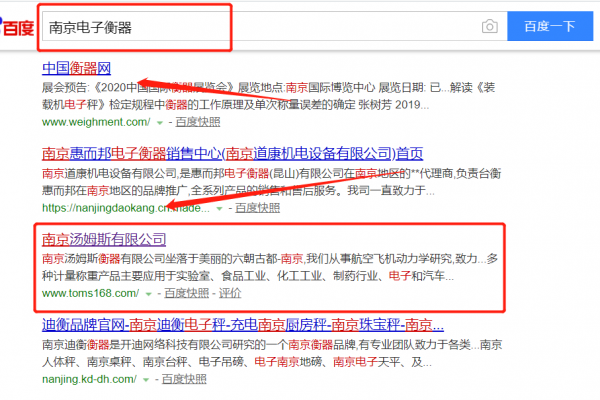This screenshot has width=600, height=400.
Task: Click the Baidu logo
Action: pyautogui.click(x=16, y=28)
